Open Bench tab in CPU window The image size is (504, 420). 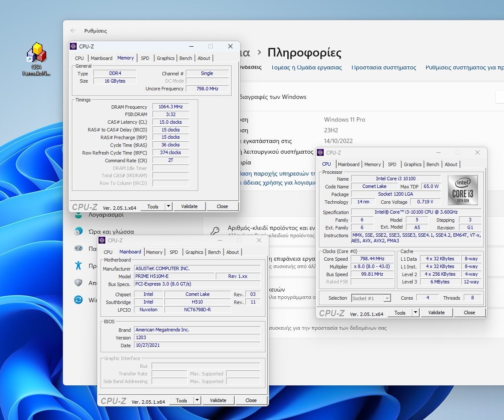point(432,164)
